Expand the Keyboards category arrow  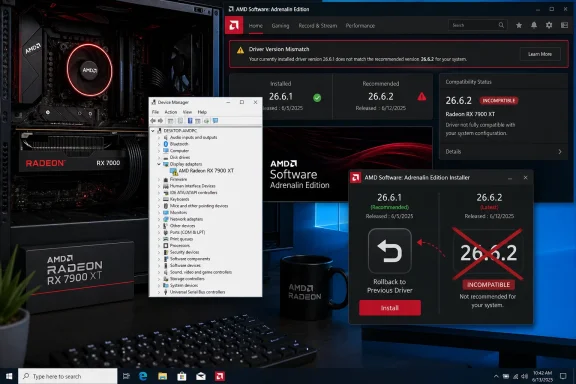[159, 199]
